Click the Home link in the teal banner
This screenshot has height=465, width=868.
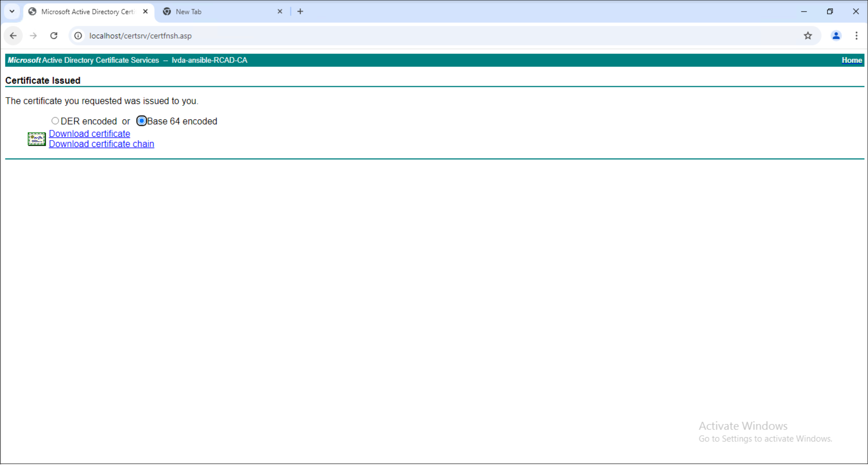coord(851,60)
